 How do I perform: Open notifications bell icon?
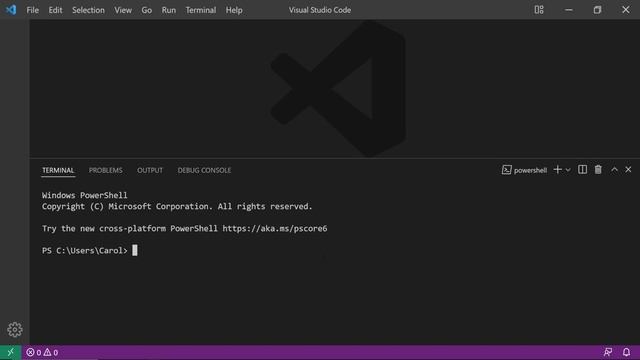pyautogui.click(x=626, y=352)
